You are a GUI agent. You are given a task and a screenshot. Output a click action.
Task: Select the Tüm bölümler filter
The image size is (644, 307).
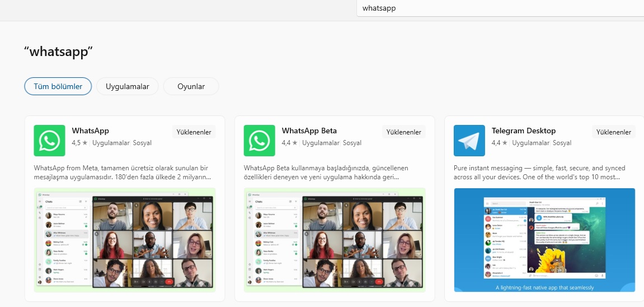[58, 86]
